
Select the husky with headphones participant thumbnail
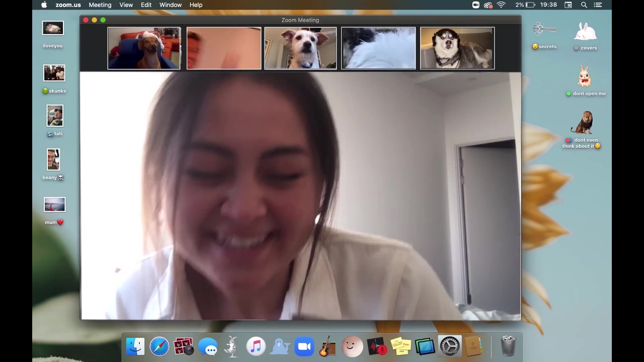click(x=457, y=48)
